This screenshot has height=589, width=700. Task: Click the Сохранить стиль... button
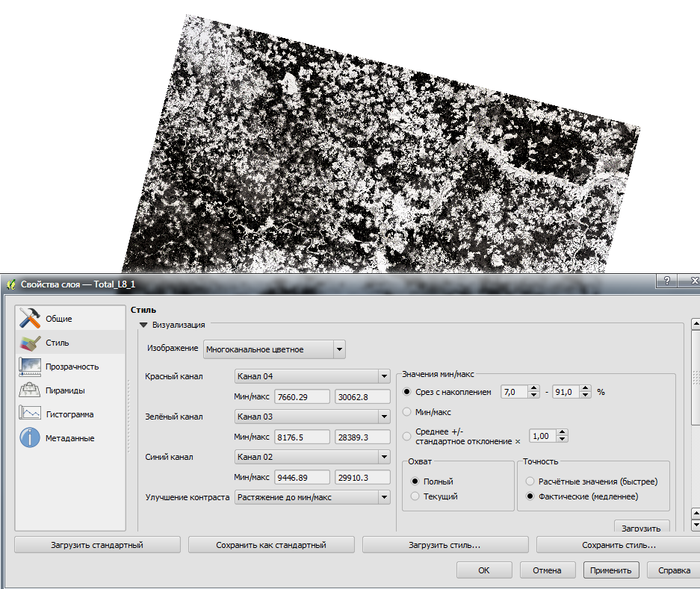point(619,545)
